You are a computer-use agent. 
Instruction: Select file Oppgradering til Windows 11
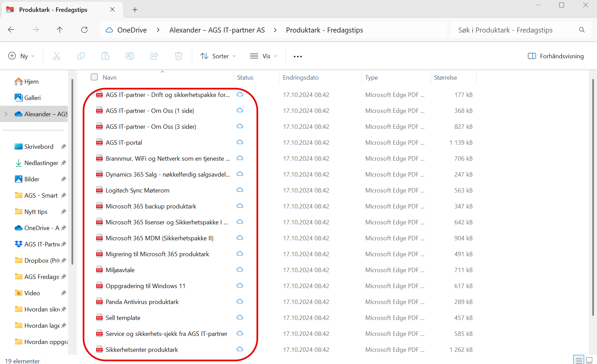click(x=145, y=286)
